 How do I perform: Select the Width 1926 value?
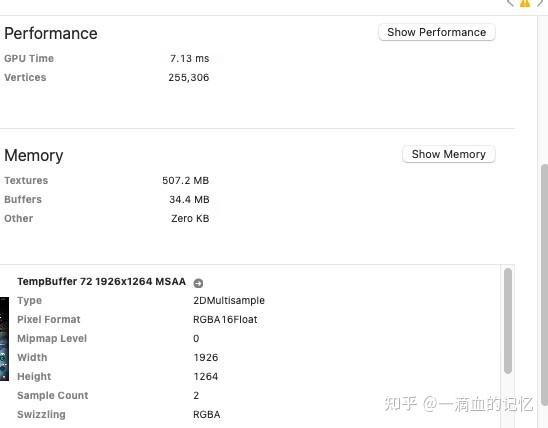(206, 357)
